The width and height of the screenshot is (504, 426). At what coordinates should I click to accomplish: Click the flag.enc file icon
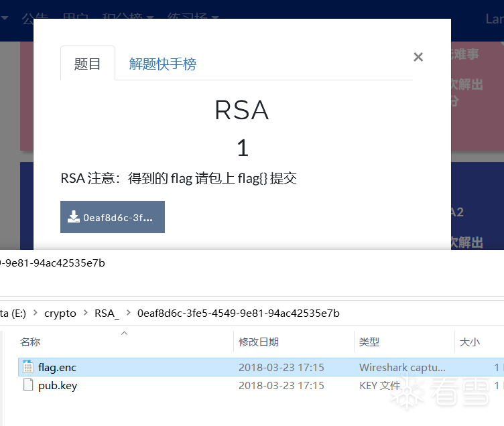point(28,367)
